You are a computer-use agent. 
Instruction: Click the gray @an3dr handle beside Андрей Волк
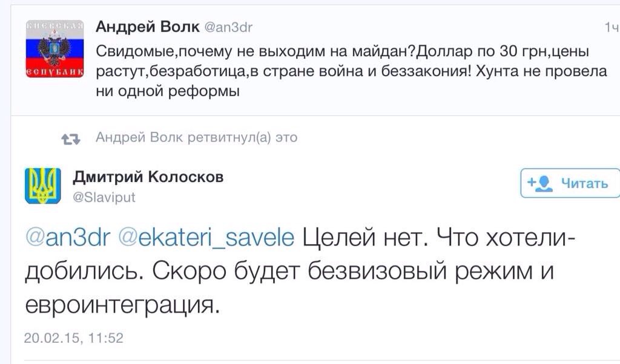228,27
